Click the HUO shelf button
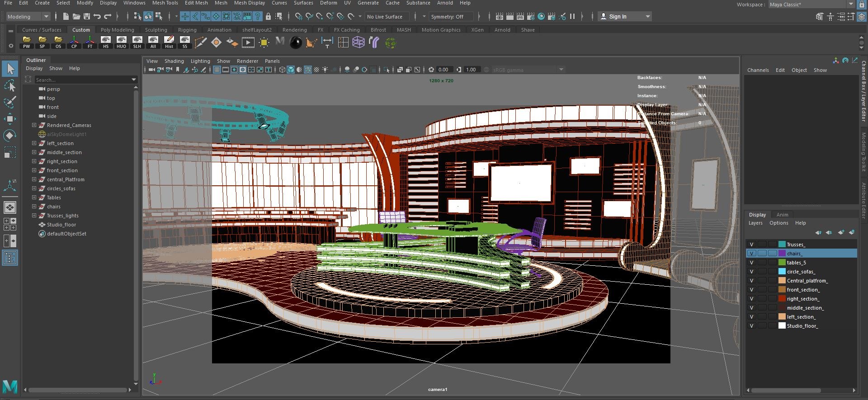The width and height of the screenshot is (868, 400). point(121,42)
